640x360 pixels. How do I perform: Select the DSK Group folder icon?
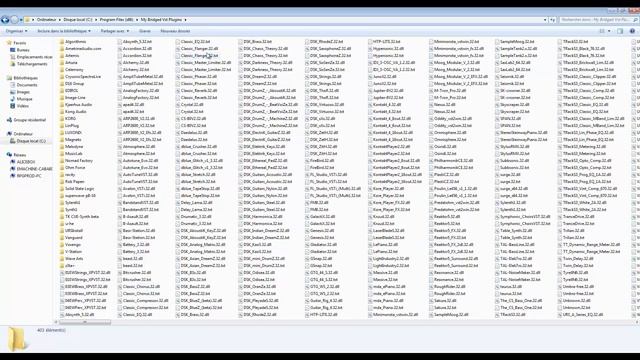point(62,84)
